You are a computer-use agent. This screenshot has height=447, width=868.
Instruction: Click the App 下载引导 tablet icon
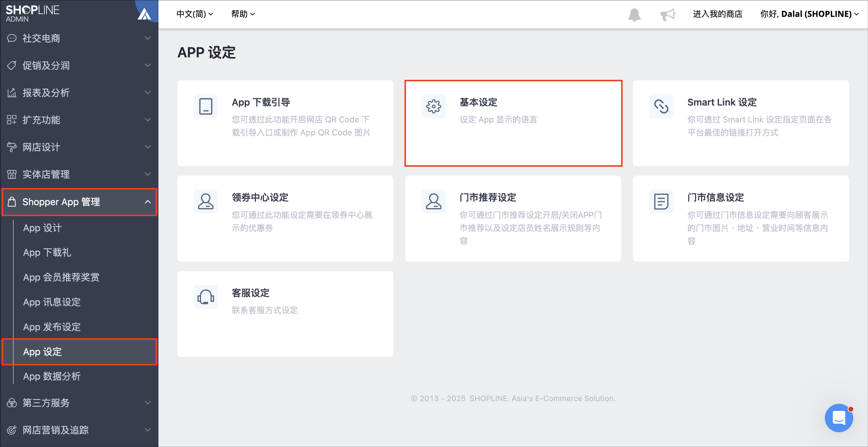click(x=205, y=106)
